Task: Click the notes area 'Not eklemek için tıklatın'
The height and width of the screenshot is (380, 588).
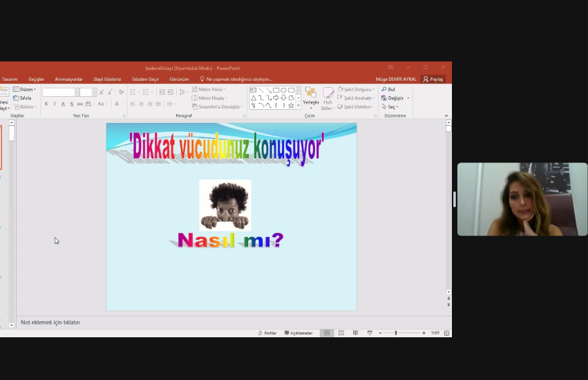Action: coord(50,322)
